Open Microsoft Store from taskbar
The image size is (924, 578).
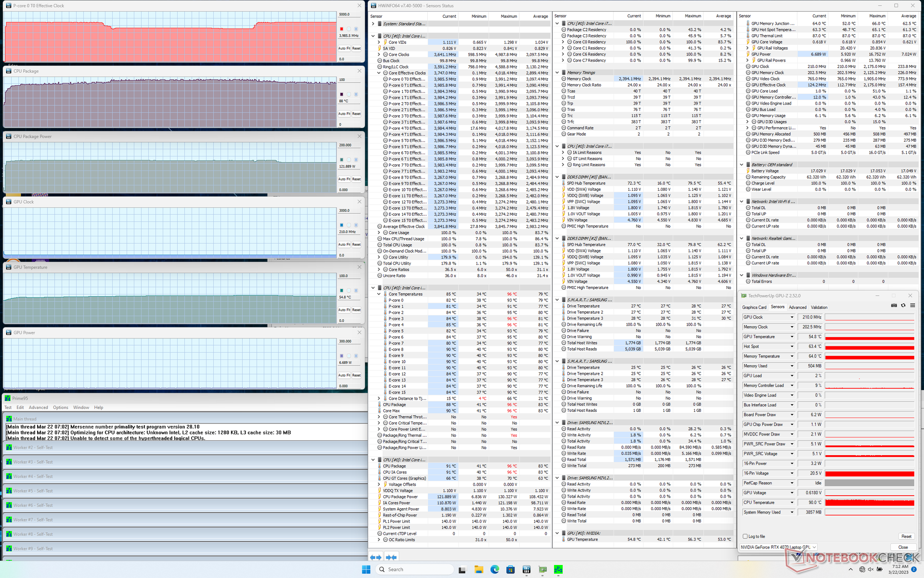click(x=511, y=570)
